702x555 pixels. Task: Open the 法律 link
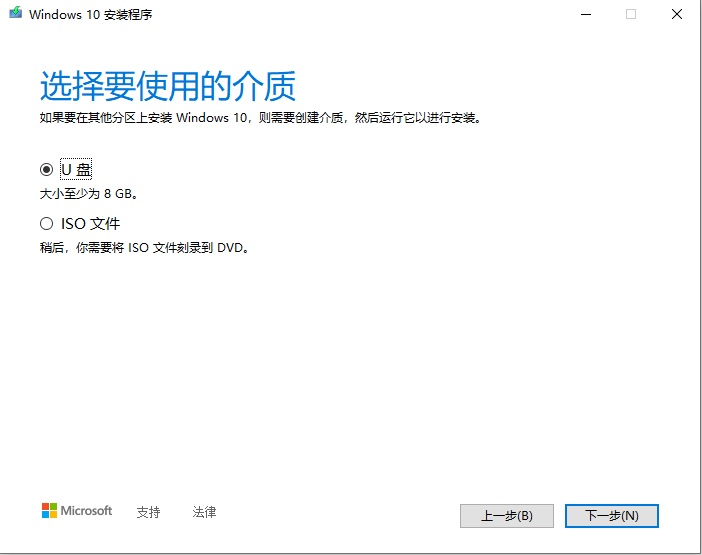click(x=204, y=512)
